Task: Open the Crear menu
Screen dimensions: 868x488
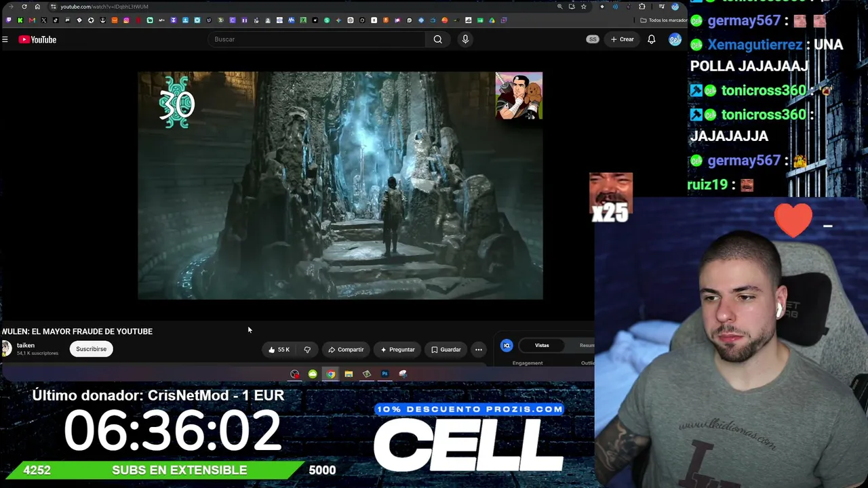Action: tap(622, 39)
